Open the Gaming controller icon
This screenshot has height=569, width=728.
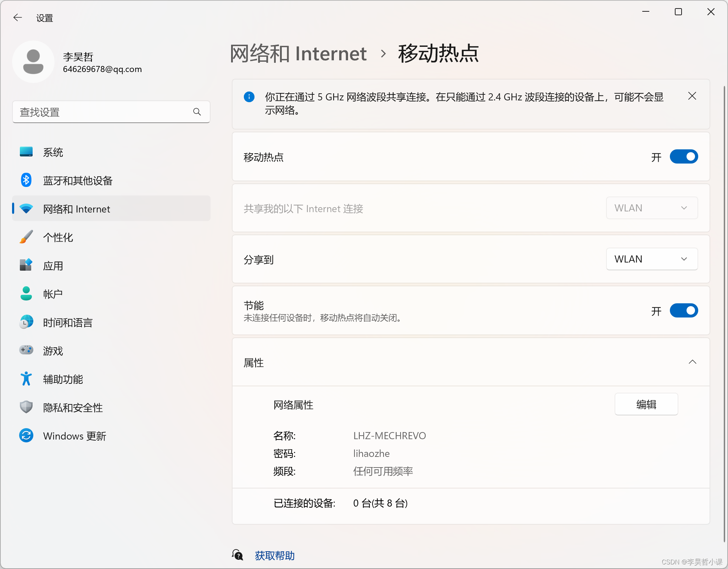(26, 350)
